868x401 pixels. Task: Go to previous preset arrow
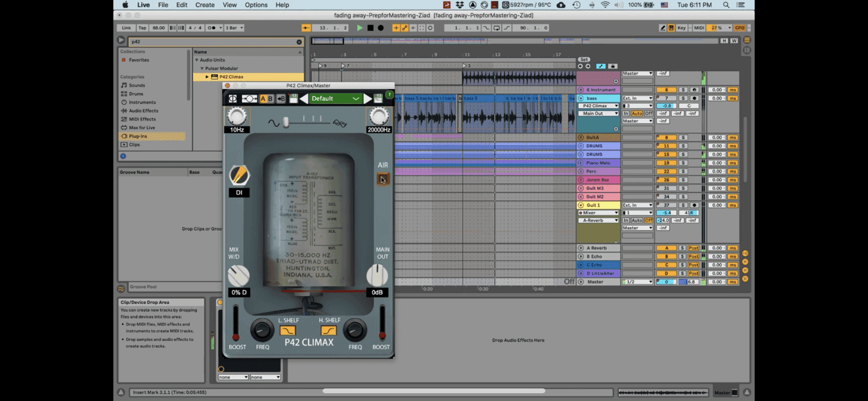pos(303,99)
